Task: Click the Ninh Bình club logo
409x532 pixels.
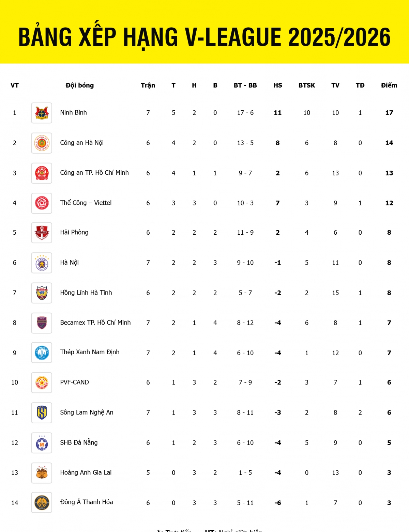Action: [x=42, y=113]
